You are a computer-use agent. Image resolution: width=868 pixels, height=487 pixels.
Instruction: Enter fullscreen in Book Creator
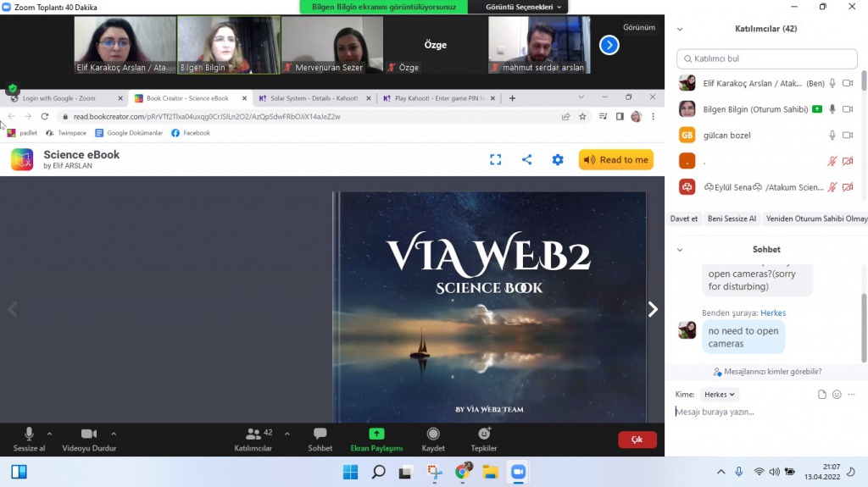[495, 159]
